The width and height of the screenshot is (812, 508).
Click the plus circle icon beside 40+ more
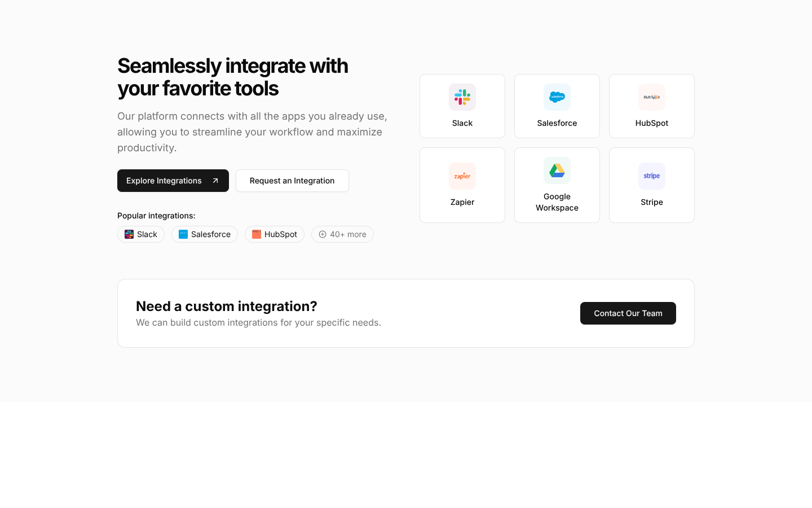(323, 234)
